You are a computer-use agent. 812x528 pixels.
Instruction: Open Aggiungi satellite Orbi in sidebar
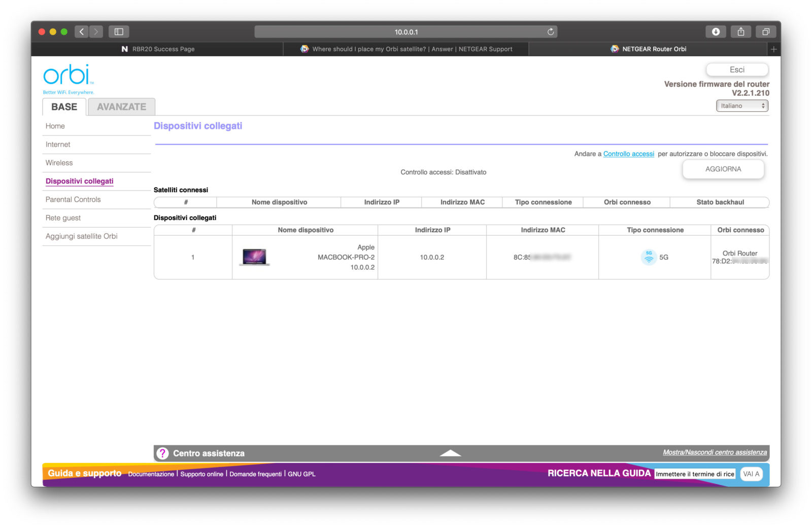82,236
